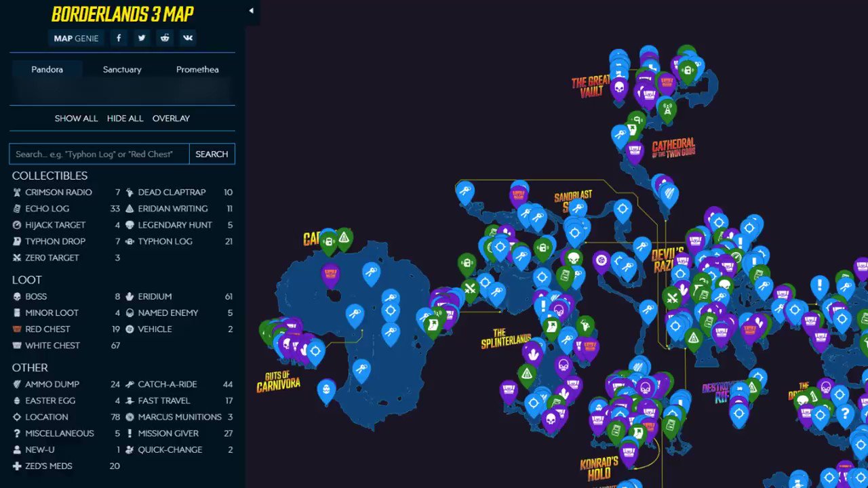Toggle Dead Claptrap markers
Screen dimensions: 868x488
179,192
